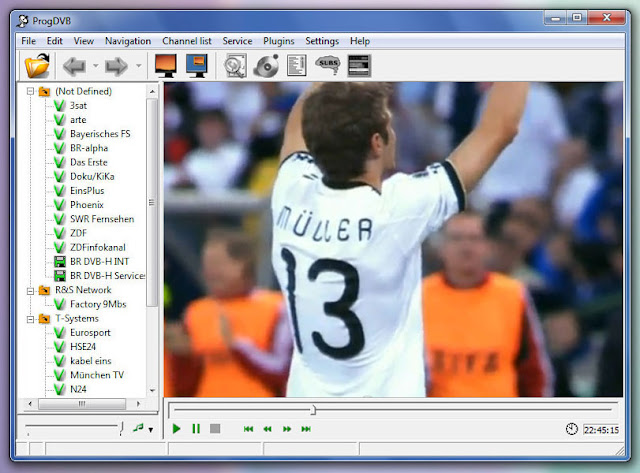
Task: Select the kabel eins channel
Action: click(x=91, y=361)
